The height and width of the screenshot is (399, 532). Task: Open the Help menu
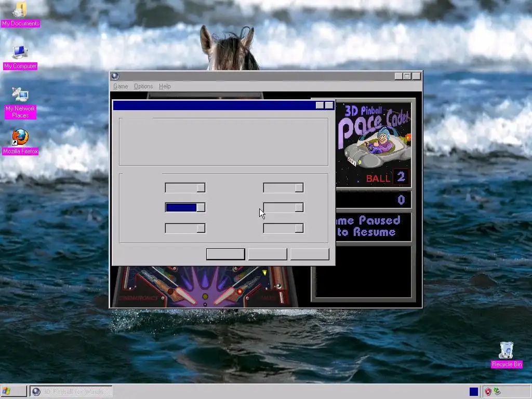click(165, 86)
